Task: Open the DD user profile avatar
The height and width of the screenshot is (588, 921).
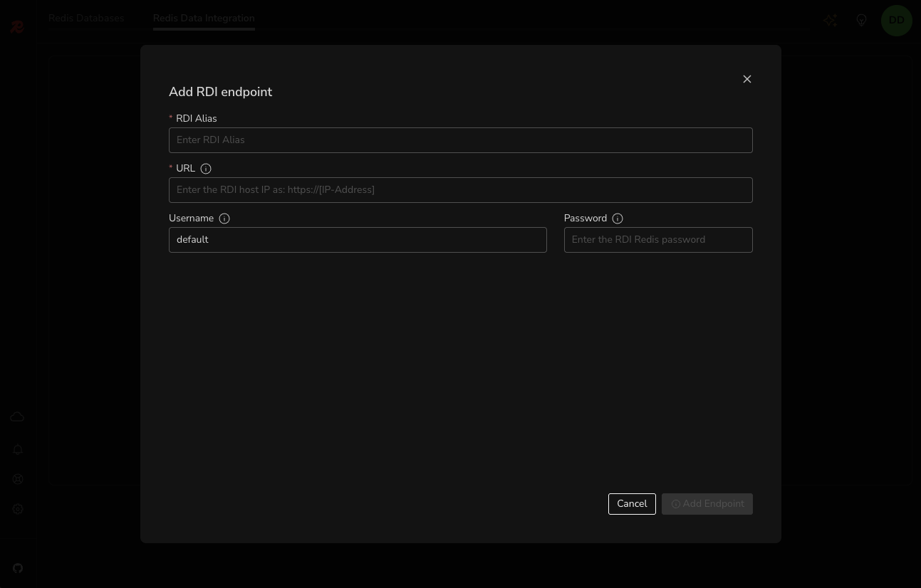Action: click(x=896, y=21)
